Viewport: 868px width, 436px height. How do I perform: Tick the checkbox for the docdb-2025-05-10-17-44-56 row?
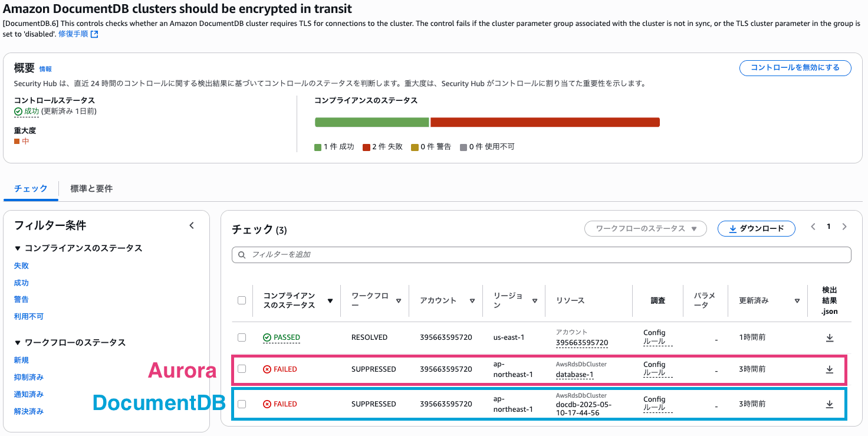click(x=242, y=404)
